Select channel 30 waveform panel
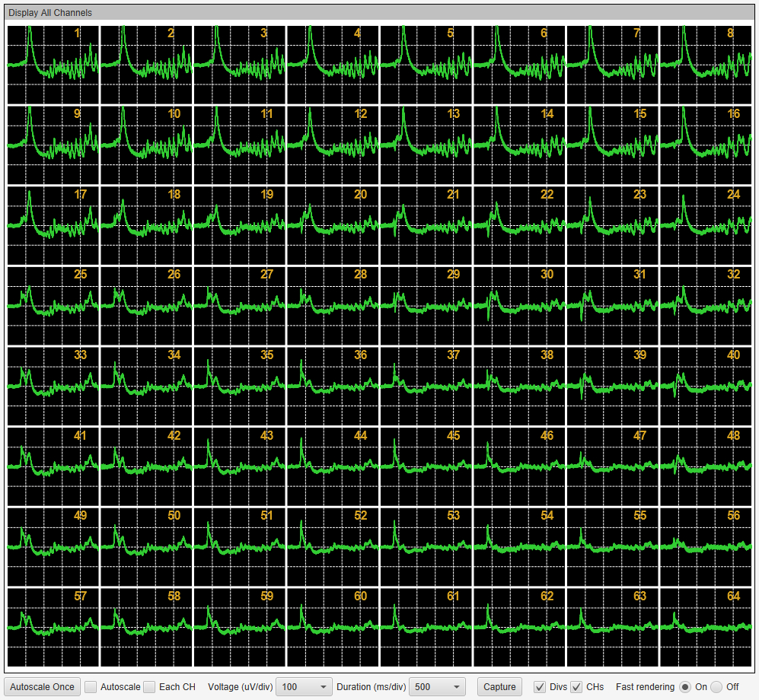The image size is (759, 700). 519,306
